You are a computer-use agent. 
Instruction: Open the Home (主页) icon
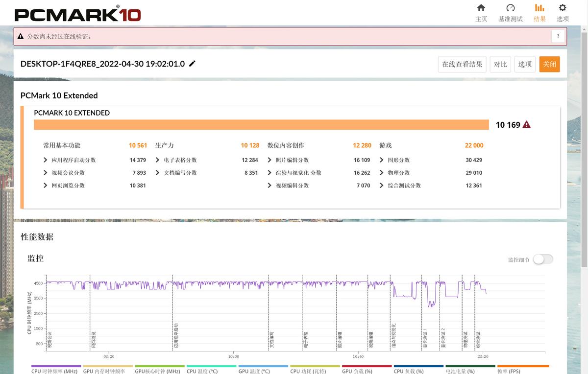(x=481, y=8)
